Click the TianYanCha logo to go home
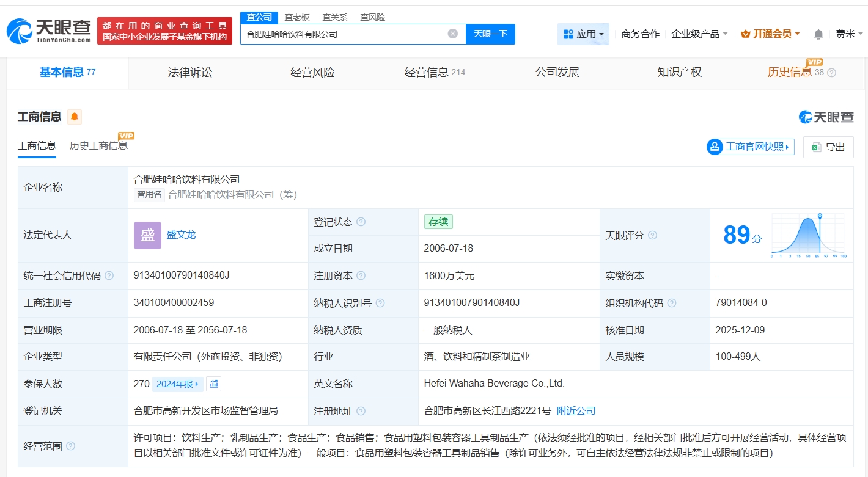868x477 pixels. [x=49, y=31]
